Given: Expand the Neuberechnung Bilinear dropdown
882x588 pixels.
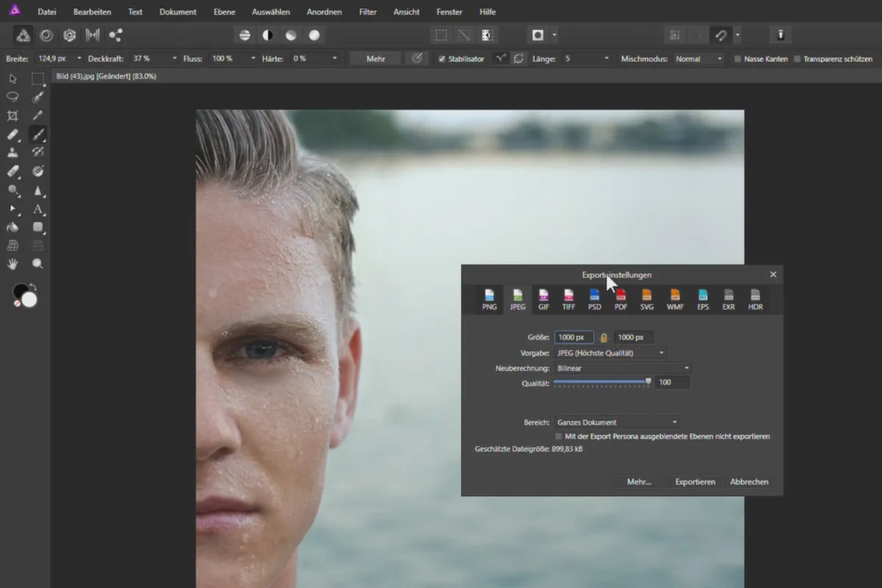Looking at the screenshot, I should (x=622, y=368).
